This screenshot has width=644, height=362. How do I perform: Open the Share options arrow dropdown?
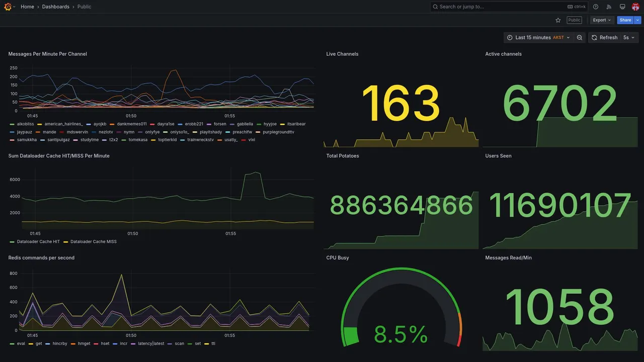(x=638, y=20)
